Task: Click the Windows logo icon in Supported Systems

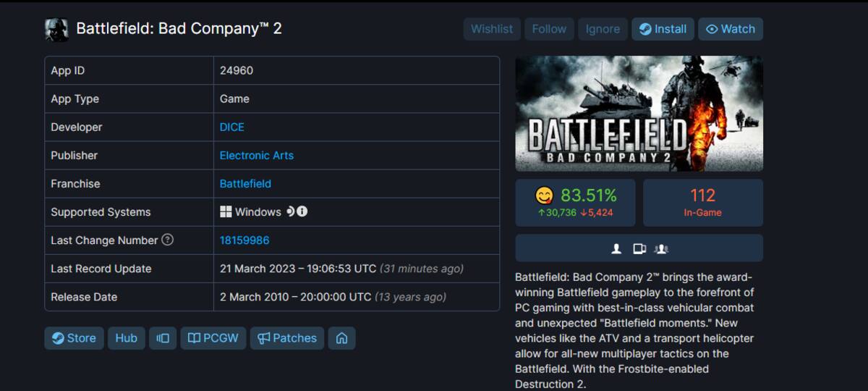Action: [x=226, y=212]
